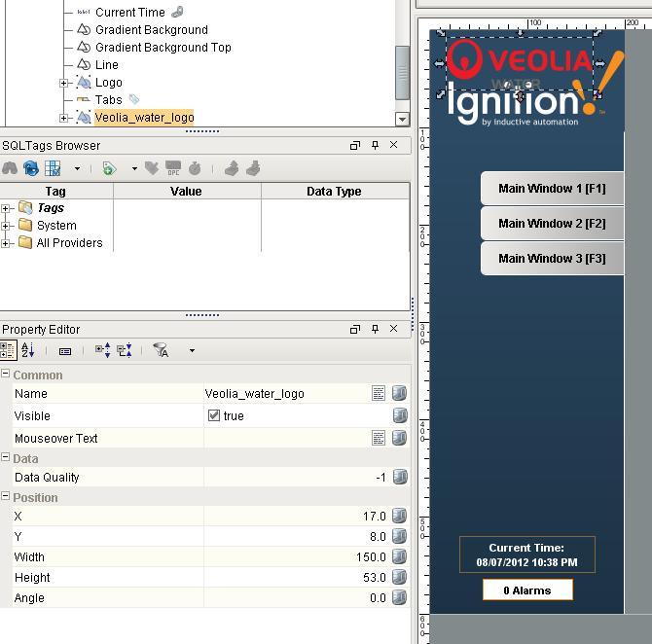The image size is (652, 644).
Task: Open the text editor icon for Name
Action: tap(379, 393)
